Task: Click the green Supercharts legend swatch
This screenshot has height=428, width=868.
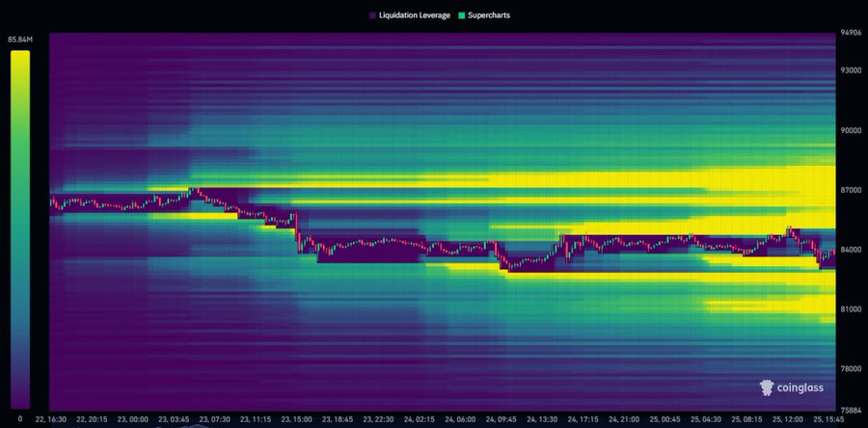Action: (x=461, y=15)
